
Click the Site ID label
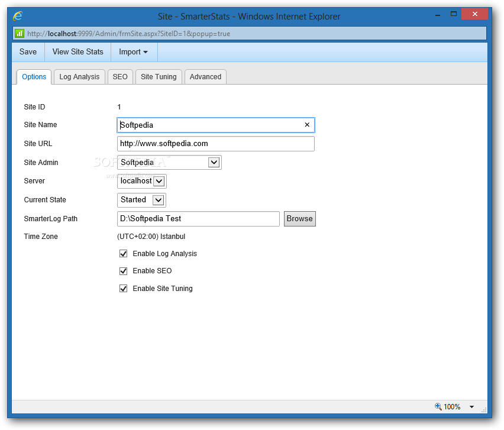(34, 107)
